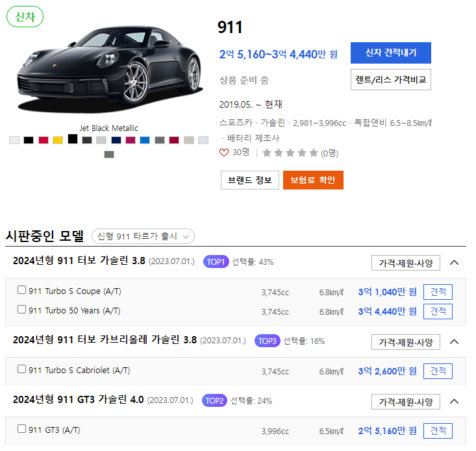
Task: Click the first rating star
Action: [267, 153]
